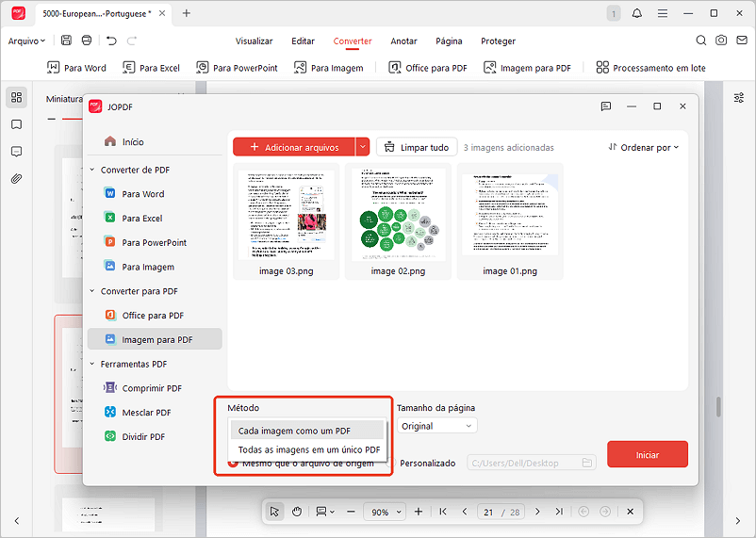Open Thumbnails panel icon in sidebar
Screen dimensions: 756x538
(16, 97)
